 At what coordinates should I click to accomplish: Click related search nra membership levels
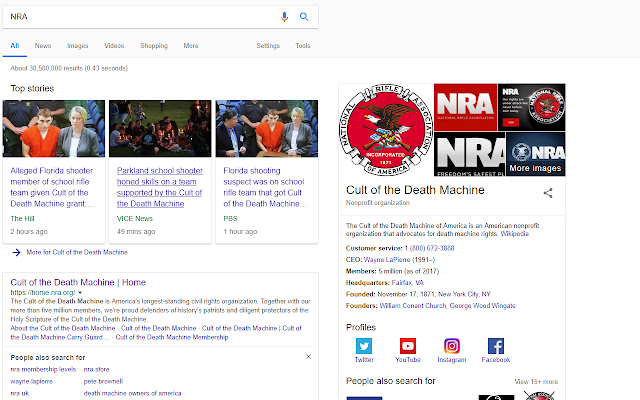tap(43, 369)
